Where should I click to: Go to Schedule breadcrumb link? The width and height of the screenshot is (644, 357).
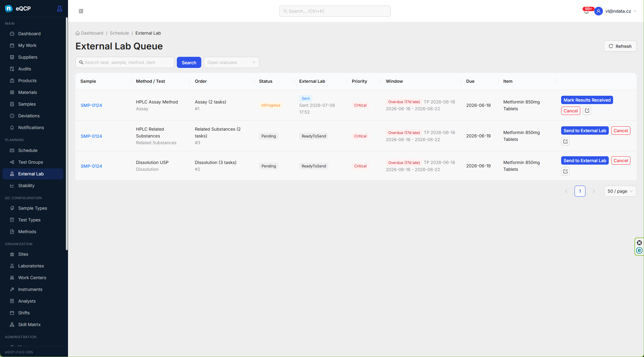[119, 33]
